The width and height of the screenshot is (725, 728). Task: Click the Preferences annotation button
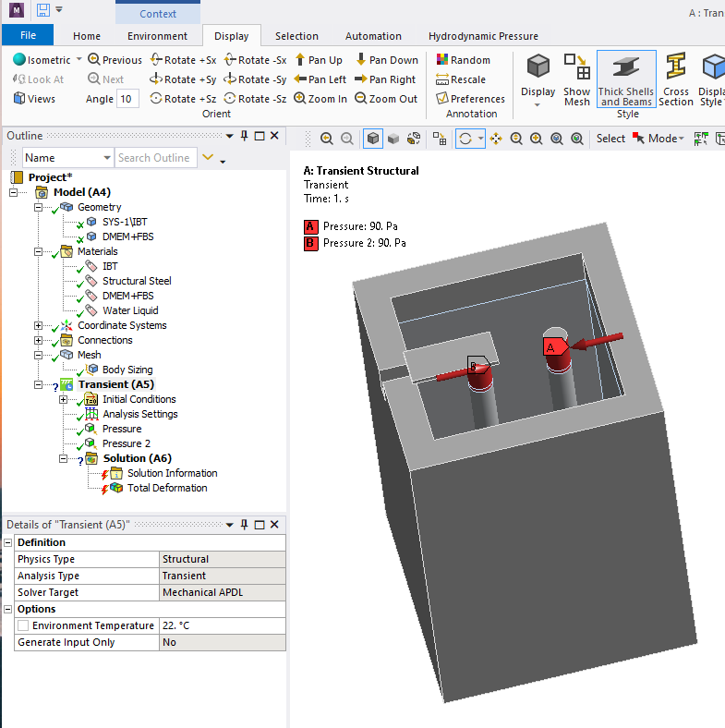click(x=470, y=99)
